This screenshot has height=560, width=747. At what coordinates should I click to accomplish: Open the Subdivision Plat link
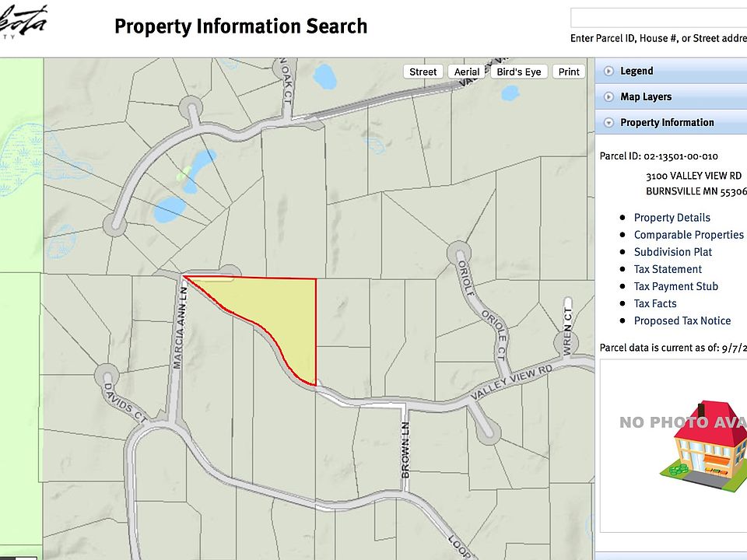click(x=672, y=252)
